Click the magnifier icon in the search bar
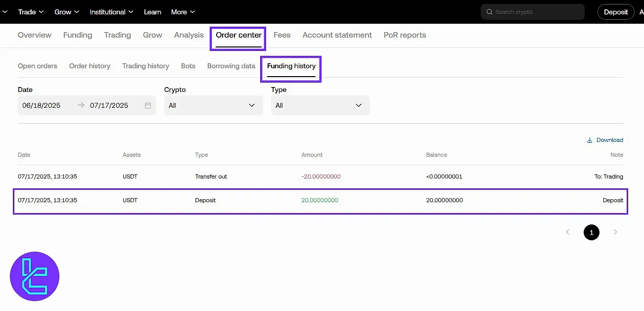644x311 pixels. (489, 11)
